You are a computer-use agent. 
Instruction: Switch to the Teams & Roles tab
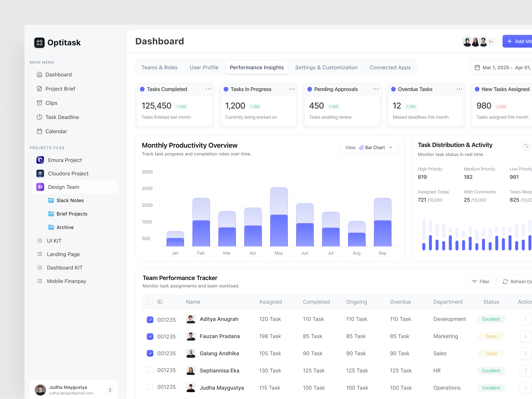159,67
